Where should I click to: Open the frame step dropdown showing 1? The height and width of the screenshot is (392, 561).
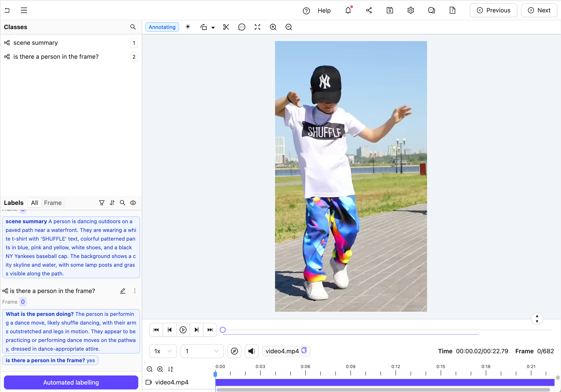point(202,351)
